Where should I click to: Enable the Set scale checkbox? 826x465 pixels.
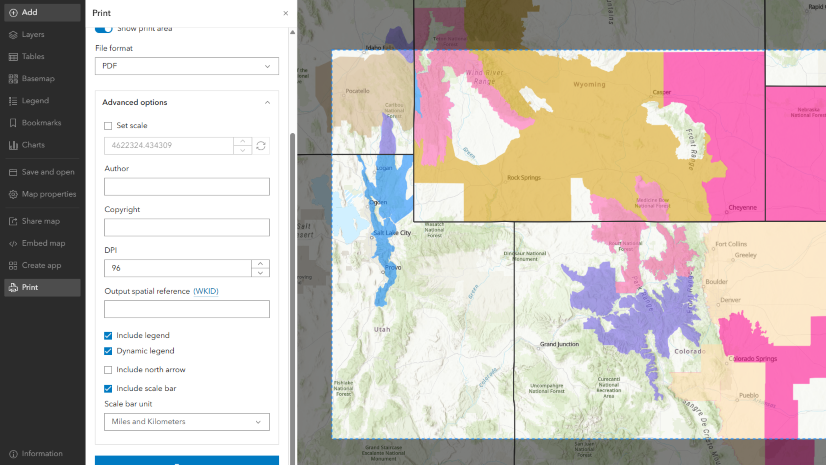coord(108,126)
